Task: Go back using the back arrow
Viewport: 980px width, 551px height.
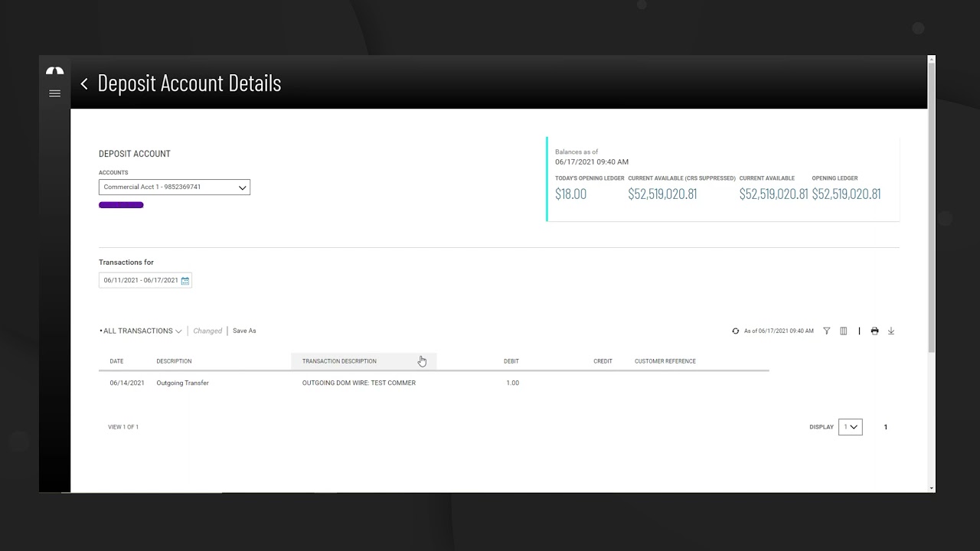Action: point(84,83)
